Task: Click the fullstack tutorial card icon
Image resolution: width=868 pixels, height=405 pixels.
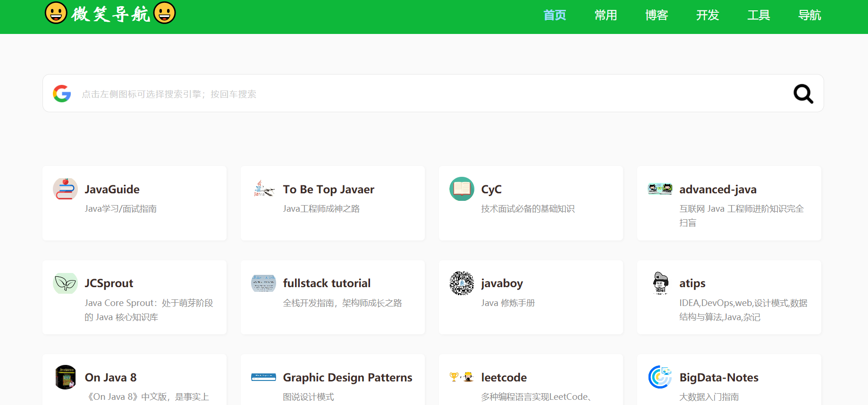Action: pyautogui.click(x=263, y=283)
